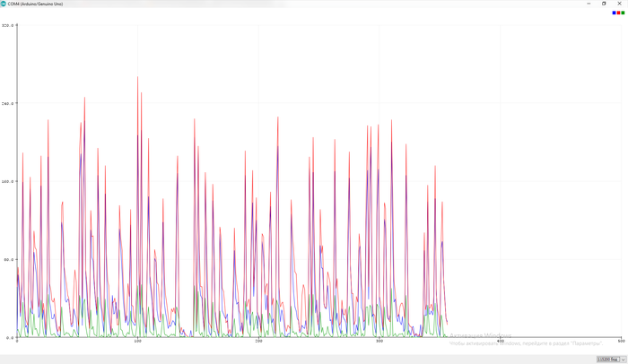The image size is (628, 364).
Task: Click the 500 tick on the X axis
Action: [621, 342]
